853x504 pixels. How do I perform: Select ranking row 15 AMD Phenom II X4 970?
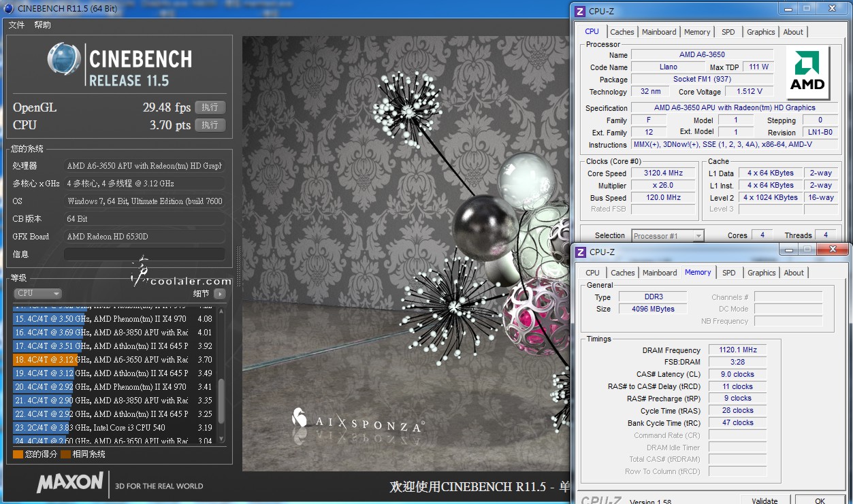coord(114,319)
